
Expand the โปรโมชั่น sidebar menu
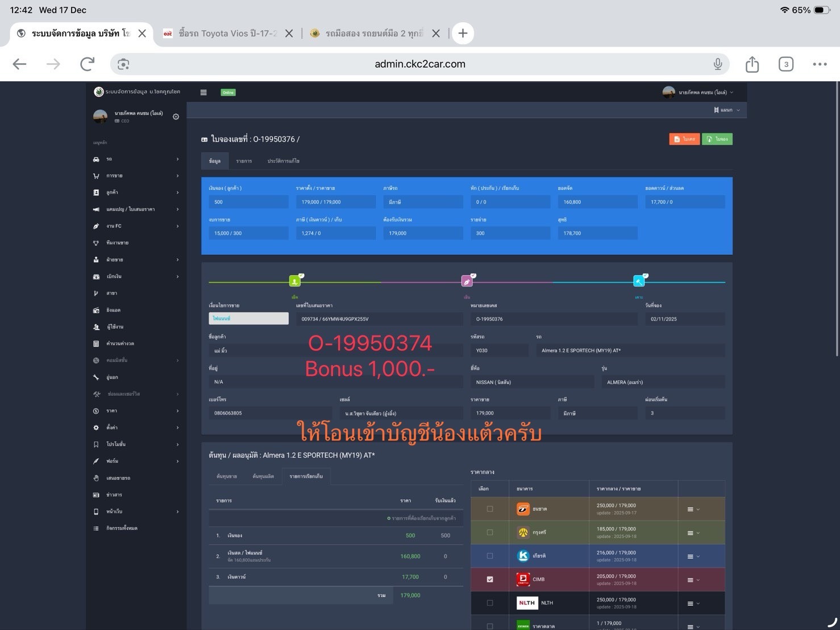[x=136, y=444]
